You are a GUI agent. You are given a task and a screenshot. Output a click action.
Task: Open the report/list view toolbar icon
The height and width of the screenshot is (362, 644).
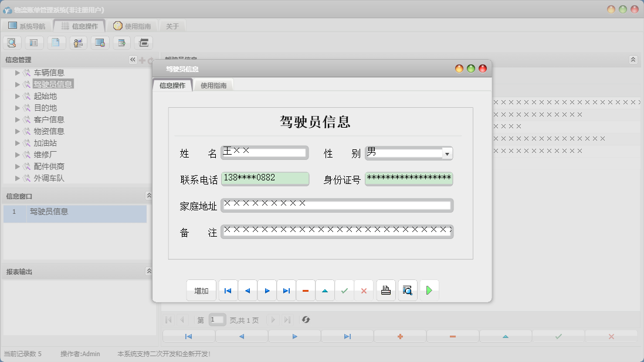tap(34, 42)
